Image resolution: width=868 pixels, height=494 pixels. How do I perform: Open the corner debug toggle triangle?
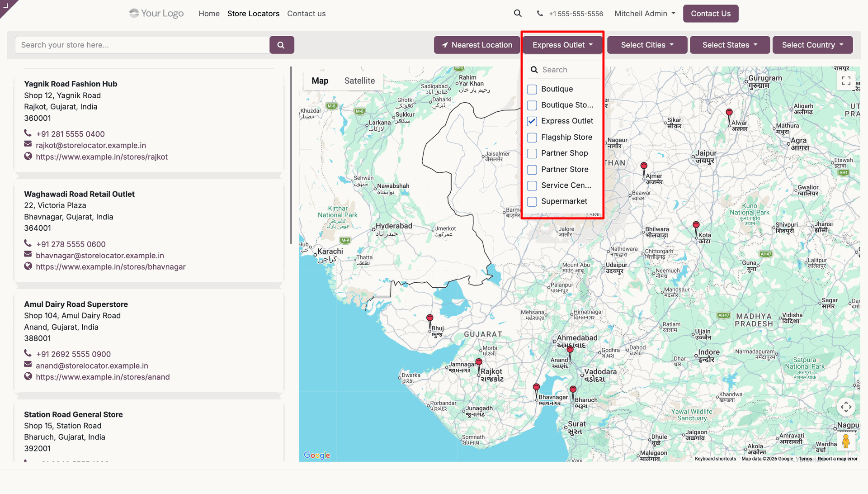6,5
